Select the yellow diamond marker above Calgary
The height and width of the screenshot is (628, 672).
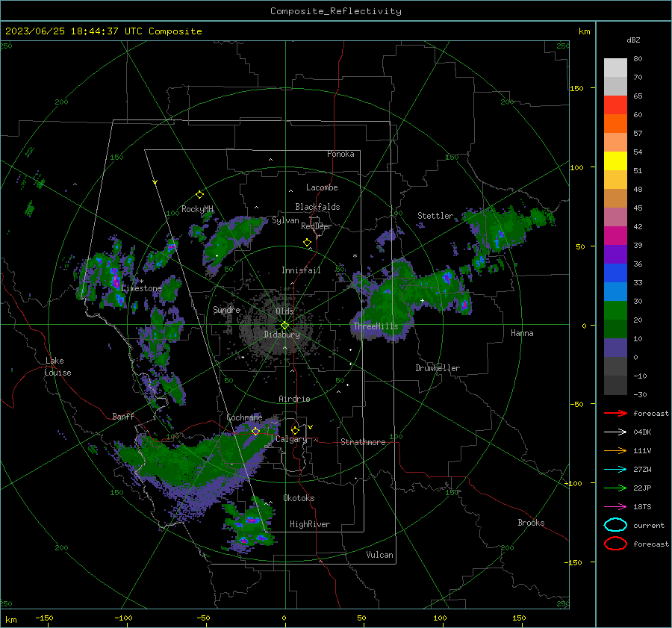295,430
